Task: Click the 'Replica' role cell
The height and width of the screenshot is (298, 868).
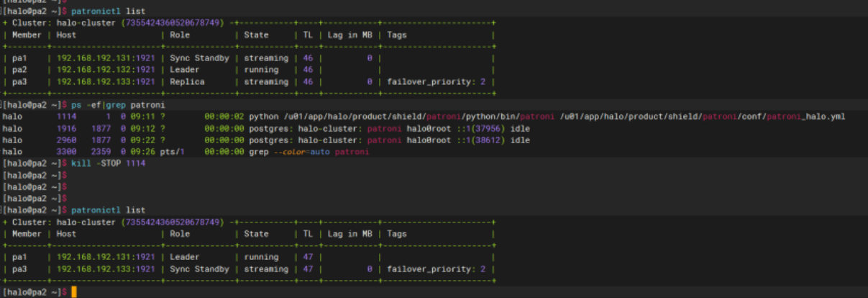Action: tap(187, 81)
